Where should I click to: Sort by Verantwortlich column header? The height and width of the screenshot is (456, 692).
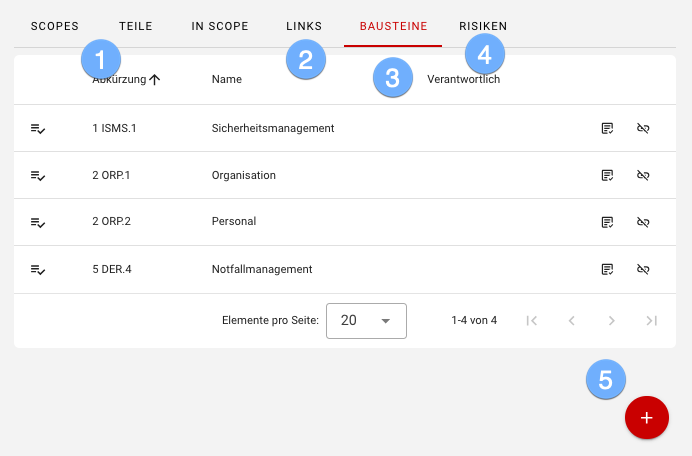point(463,80)
